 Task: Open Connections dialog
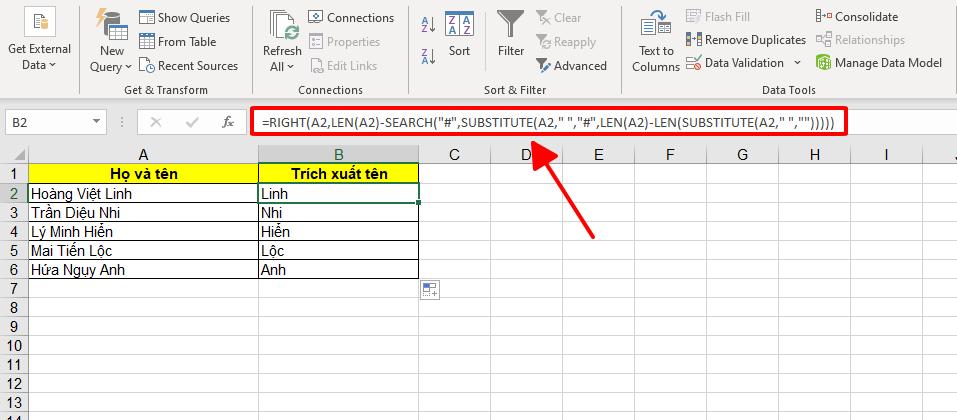(x=352, y=17)
